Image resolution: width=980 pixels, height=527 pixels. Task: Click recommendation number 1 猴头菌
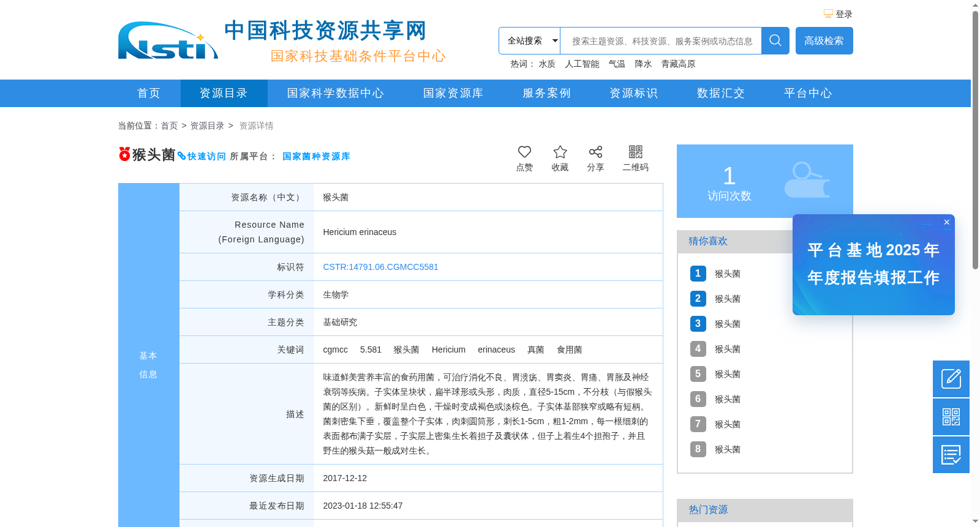click(728, 274)
